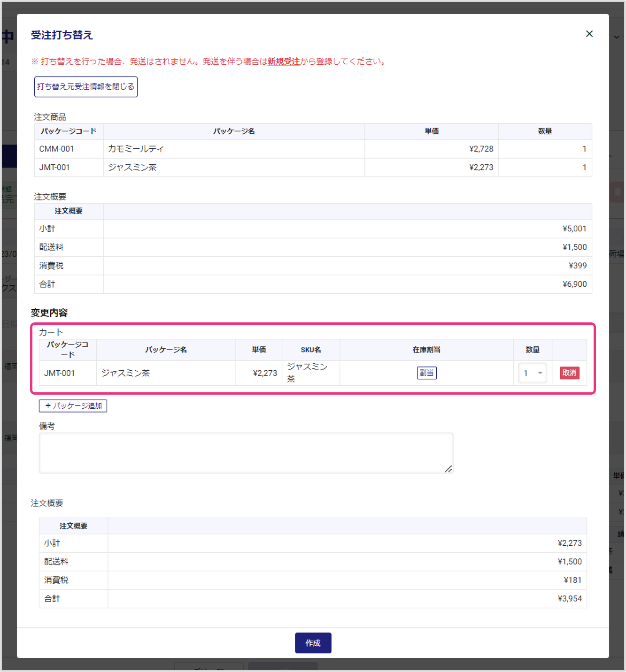Click the 在庫割当 column header

tap(426, 350)
